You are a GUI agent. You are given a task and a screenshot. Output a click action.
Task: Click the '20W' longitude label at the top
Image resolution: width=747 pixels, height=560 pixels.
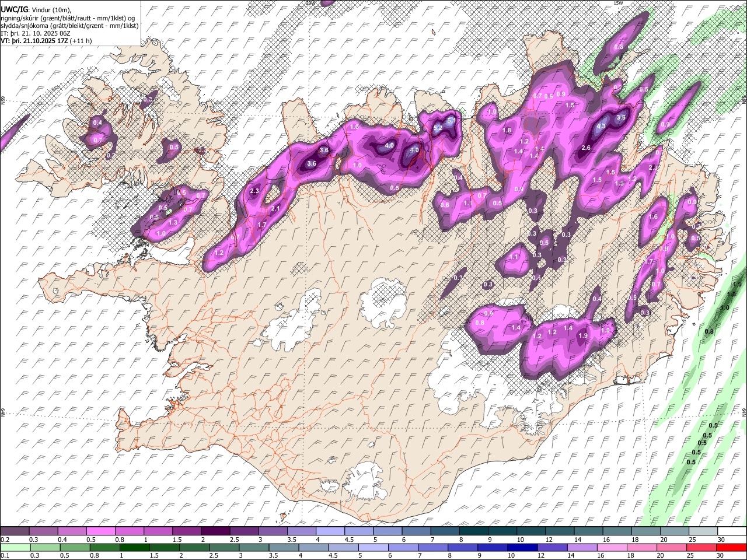pyautogui.click(x=310, y=3)
